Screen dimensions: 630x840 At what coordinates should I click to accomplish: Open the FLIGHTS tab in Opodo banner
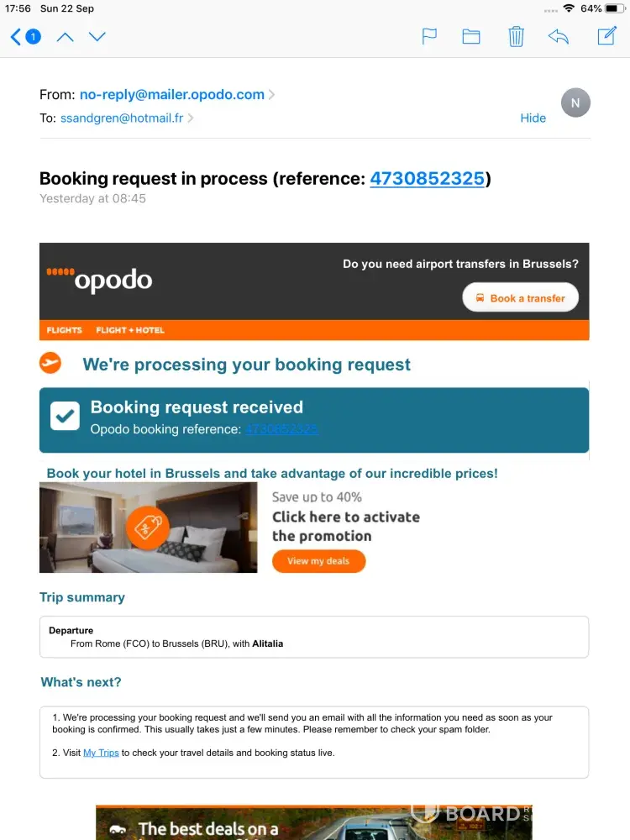[65, 330]
